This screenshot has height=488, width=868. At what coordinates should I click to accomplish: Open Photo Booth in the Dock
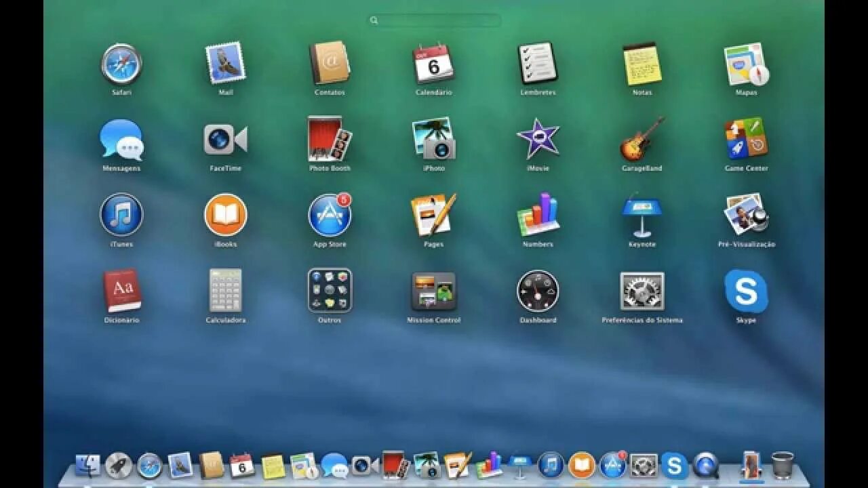(395, 465)
